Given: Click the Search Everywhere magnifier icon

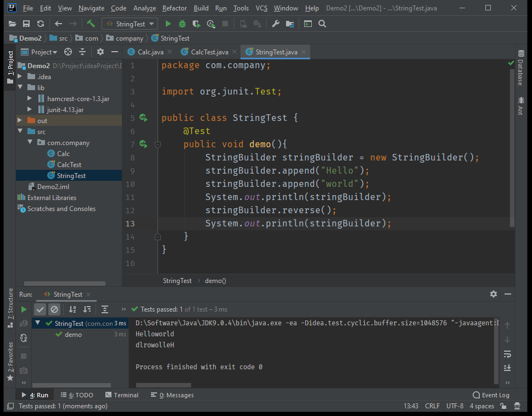Looking at the screenshot, I should tap(322, 24).
